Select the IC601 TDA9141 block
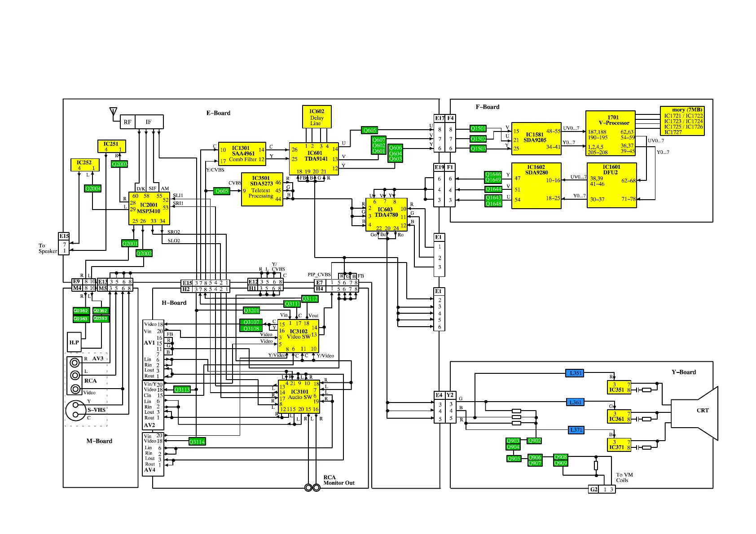The height and width of the screenshot is (534, 756). (314, 158)
